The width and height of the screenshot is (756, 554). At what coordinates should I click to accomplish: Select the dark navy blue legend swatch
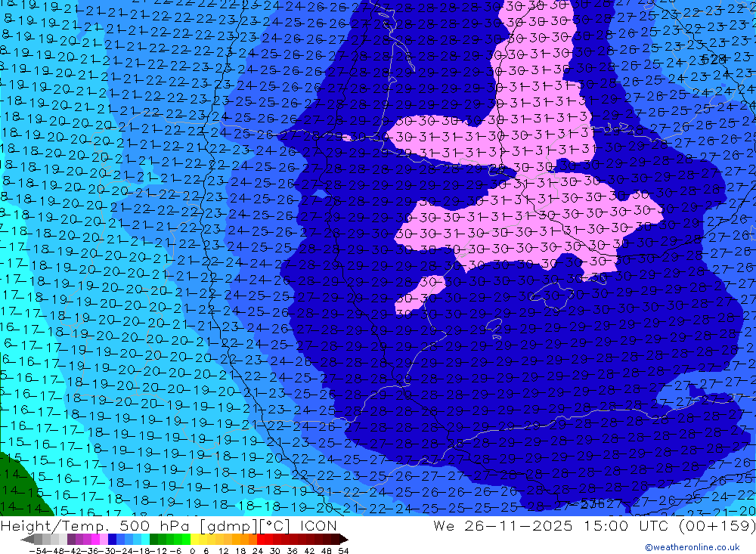112,539
